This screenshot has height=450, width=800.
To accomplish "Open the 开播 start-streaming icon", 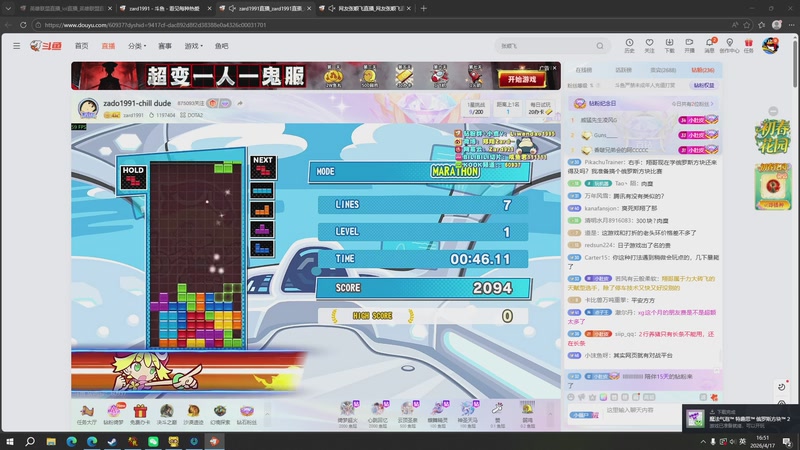I will point(689,46).
